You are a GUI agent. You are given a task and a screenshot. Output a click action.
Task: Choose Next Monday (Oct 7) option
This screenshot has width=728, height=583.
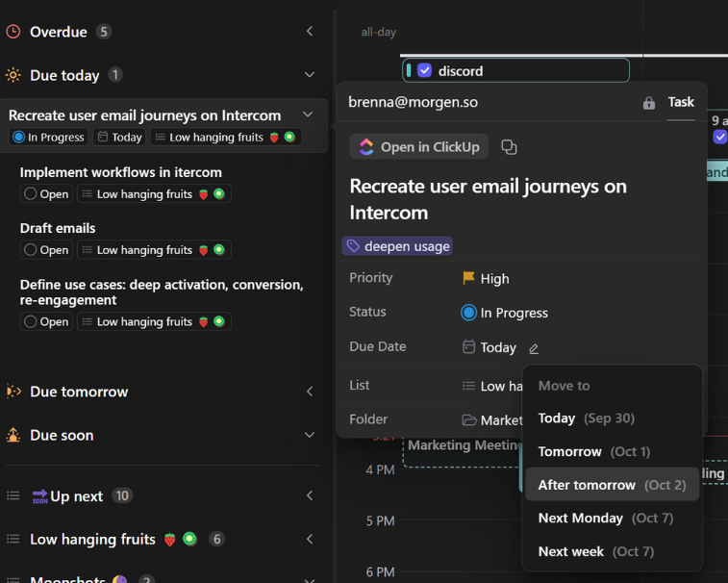tap(612, 518)
